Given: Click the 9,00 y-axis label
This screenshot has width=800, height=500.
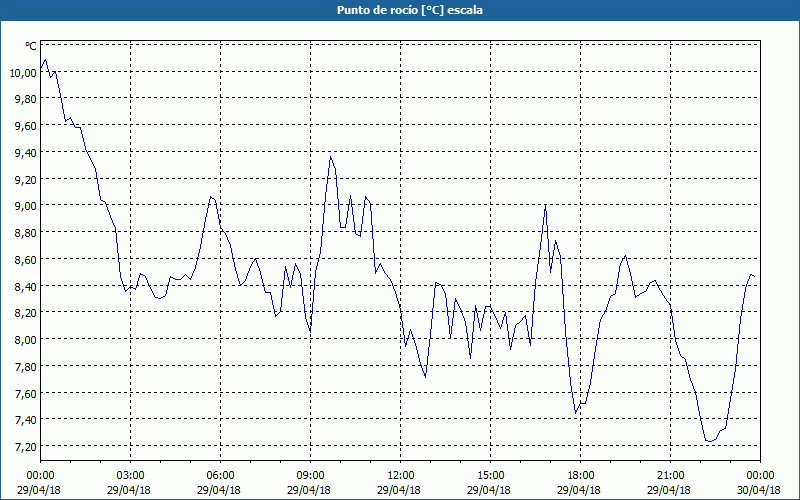Looking at the screenshot, I should (26, 206).
